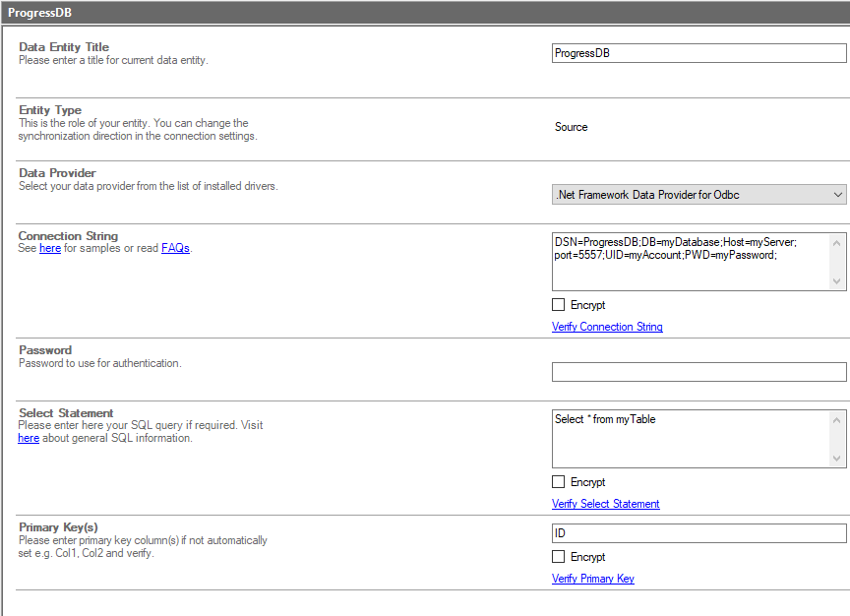Image resolution: width=850 pixels, height=616 pixels.
Task: Click the Primary Key(s) field containing ID
Action: pyautogui.click(x=698, y=533)
